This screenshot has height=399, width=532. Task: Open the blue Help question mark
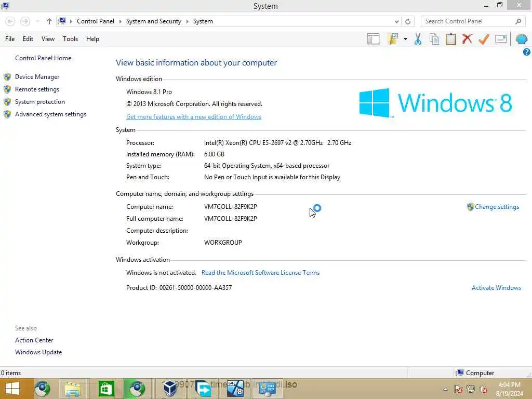pyautogui.click(x=527, y=52)
